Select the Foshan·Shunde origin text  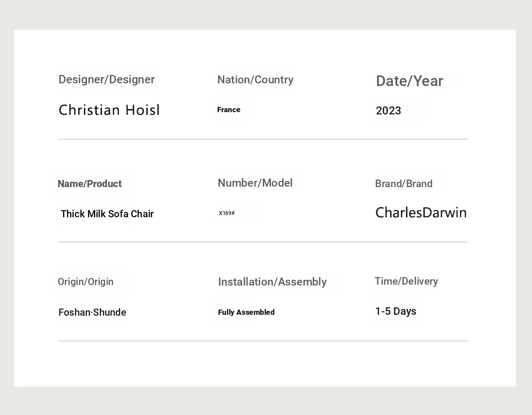click(x=92, y=313)
